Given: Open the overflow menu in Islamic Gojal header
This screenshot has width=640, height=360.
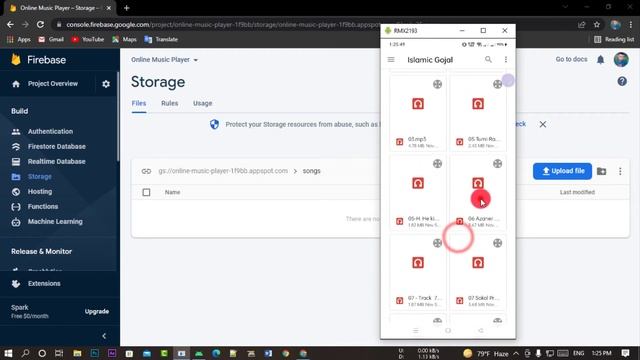Looking at the screenshot, I should pos(506,60).
